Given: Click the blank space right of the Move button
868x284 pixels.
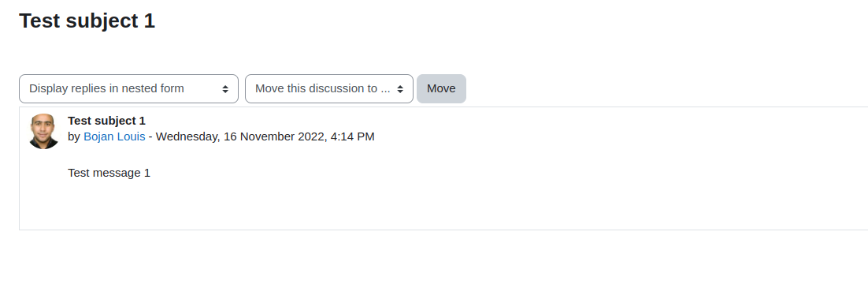Looking at the screenshot, I should 664,88.
